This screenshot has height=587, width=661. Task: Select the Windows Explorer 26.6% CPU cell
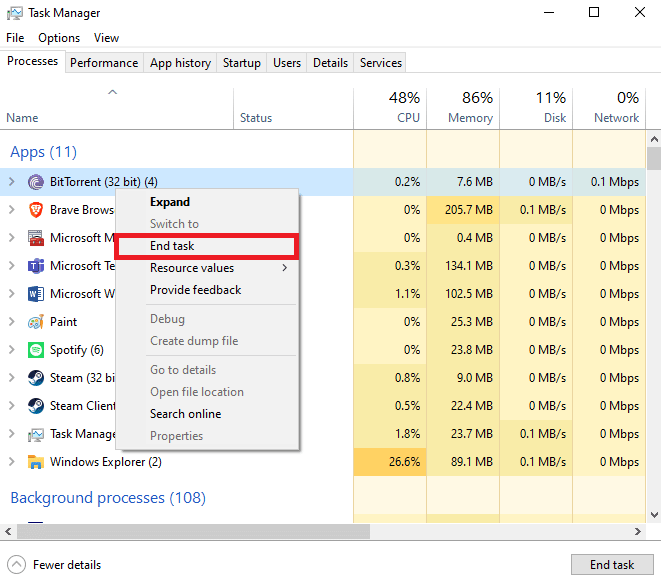[390, 462]
